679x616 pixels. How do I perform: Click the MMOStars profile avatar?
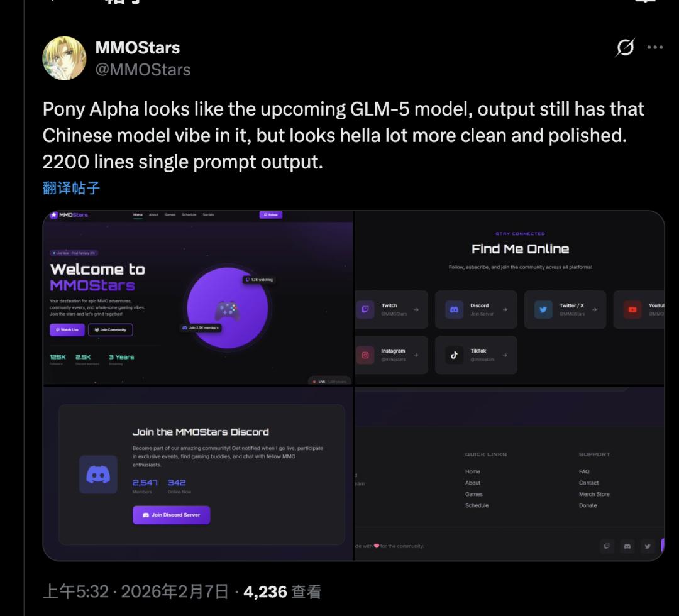click(x=63, y=58)
